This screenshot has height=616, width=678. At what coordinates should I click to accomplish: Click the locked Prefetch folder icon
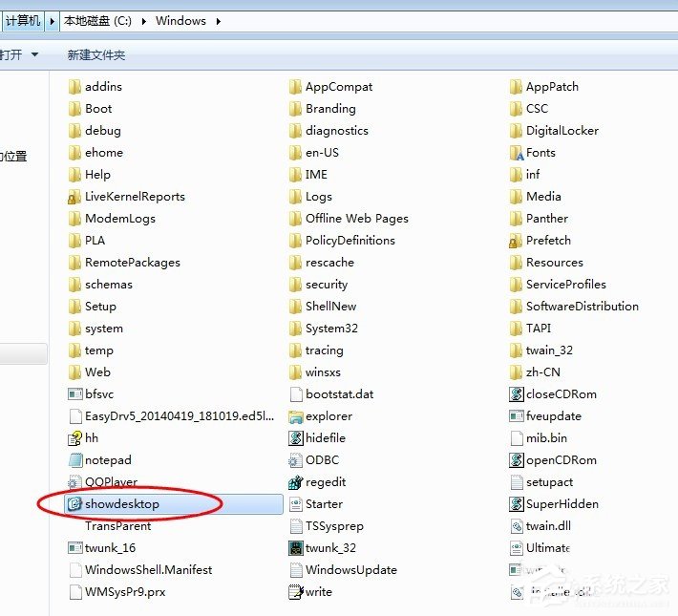coord(516,241)
